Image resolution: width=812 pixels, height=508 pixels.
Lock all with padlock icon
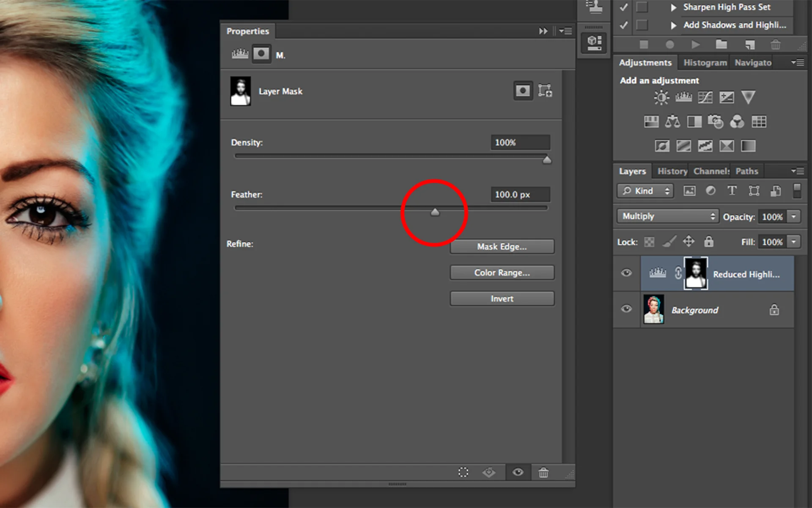pyautogui.click(x=709, y=242)
